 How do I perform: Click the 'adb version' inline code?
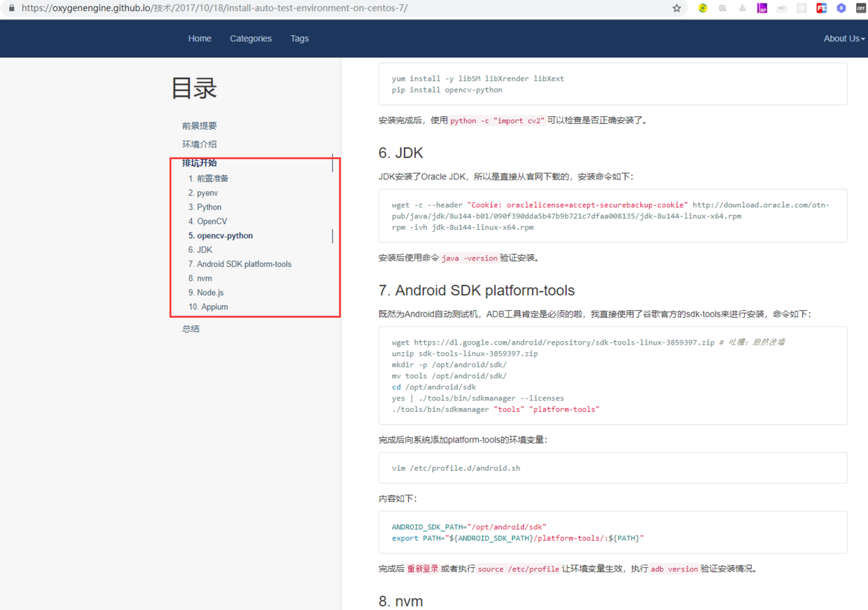pyautogui.click(x=674, y=569)
